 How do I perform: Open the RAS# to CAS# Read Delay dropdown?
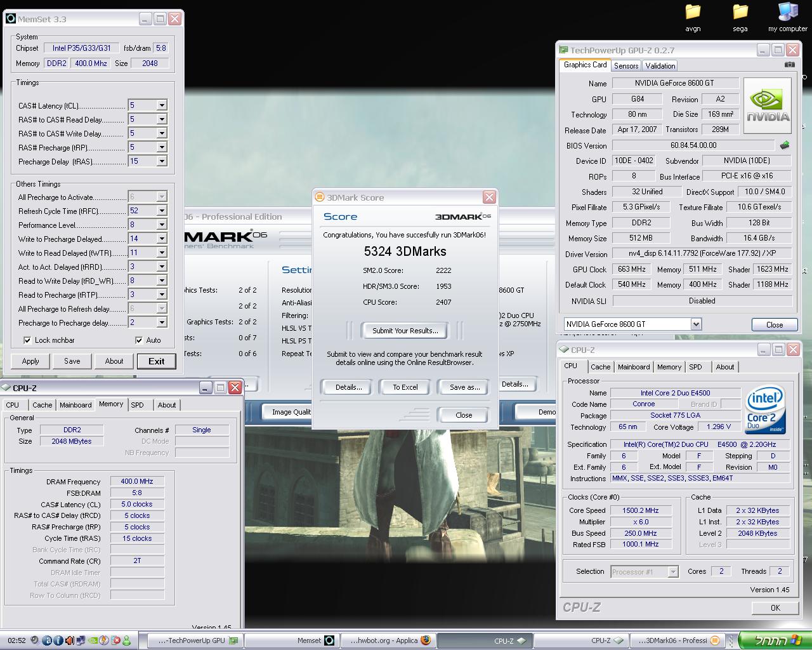coord(162,119)
